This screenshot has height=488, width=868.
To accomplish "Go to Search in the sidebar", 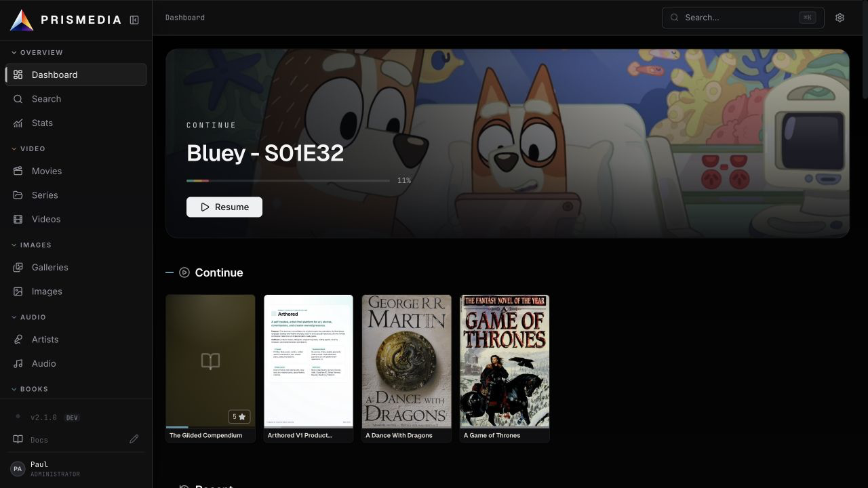I will (x=76, y=99).
